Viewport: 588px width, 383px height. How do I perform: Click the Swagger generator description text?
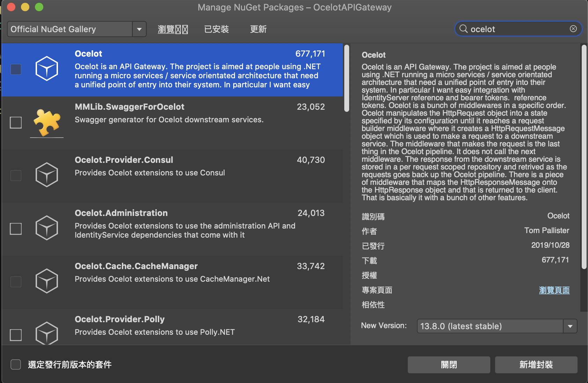[169, 120]
